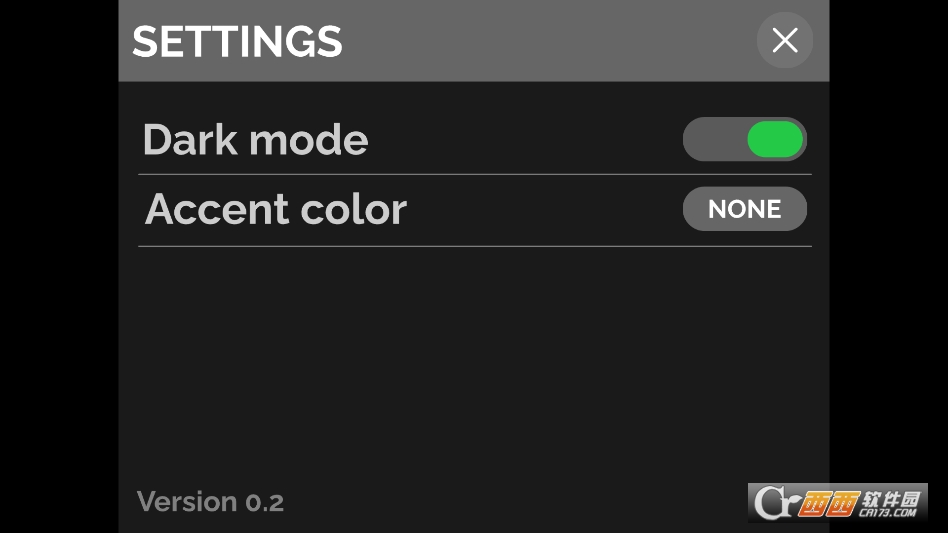The height and width of the screenshot is (533, 948).
Task: Click the watermark logo in the bottom corner
Action: (x=838, y=502)
